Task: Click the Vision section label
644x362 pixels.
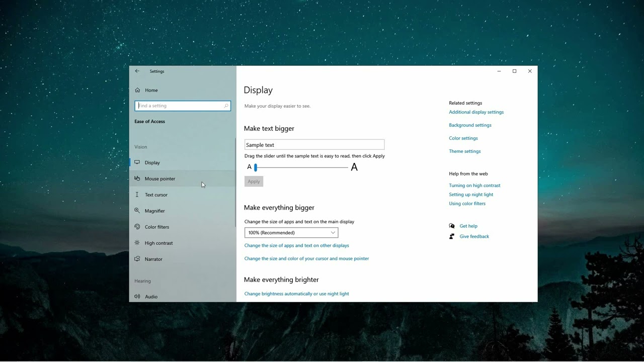Action: click(141, 147)
